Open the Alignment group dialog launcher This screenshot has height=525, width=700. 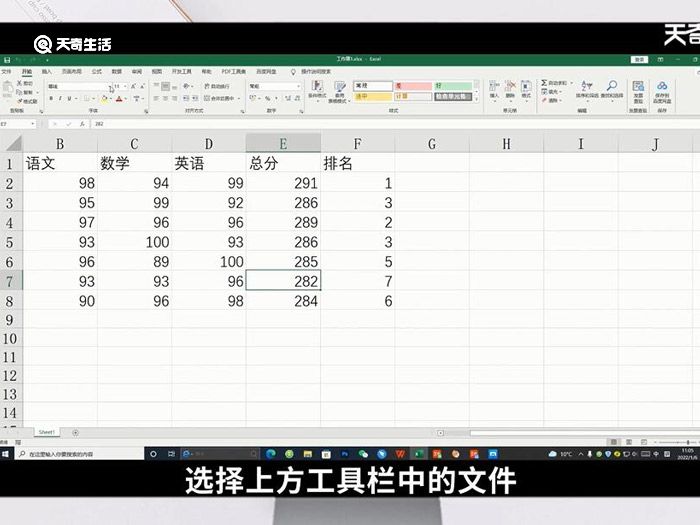tap(243, 111)
